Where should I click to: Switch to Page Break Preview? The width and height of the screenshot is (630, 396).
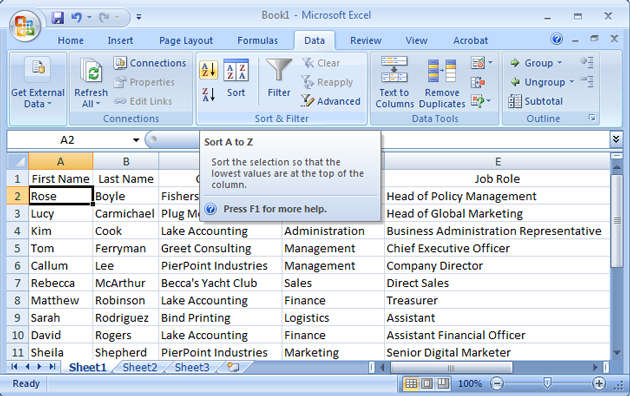coord(442,384)
